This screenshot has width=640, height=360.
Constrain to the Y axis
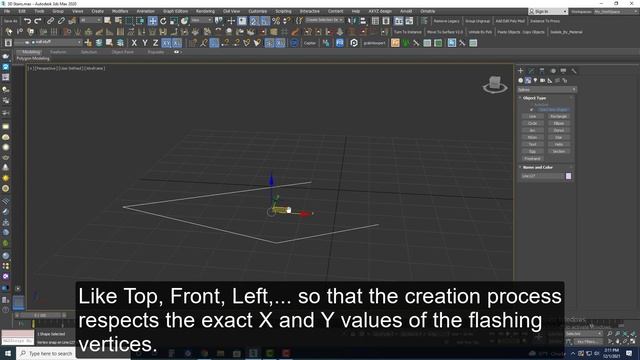tap(145, 42)
